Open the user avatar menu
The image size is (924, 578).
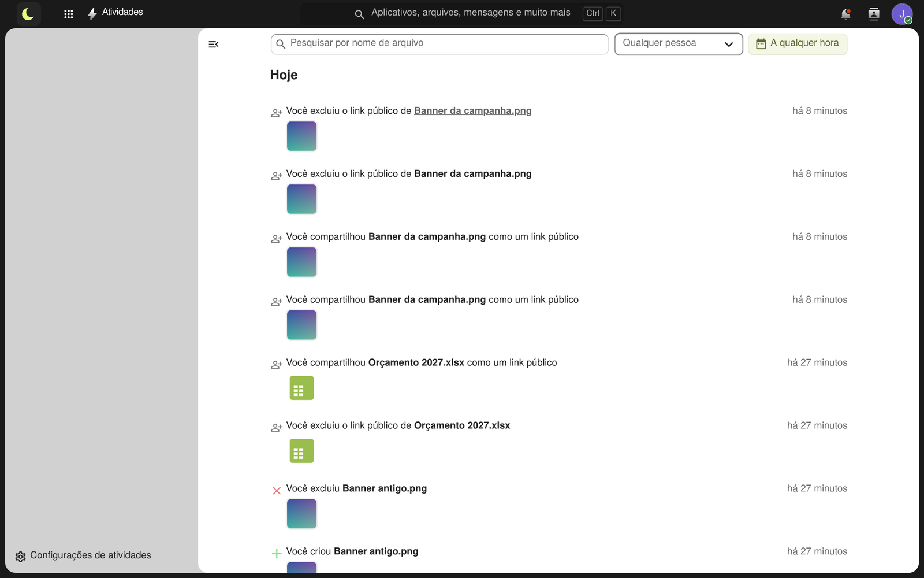coord(901,14)
